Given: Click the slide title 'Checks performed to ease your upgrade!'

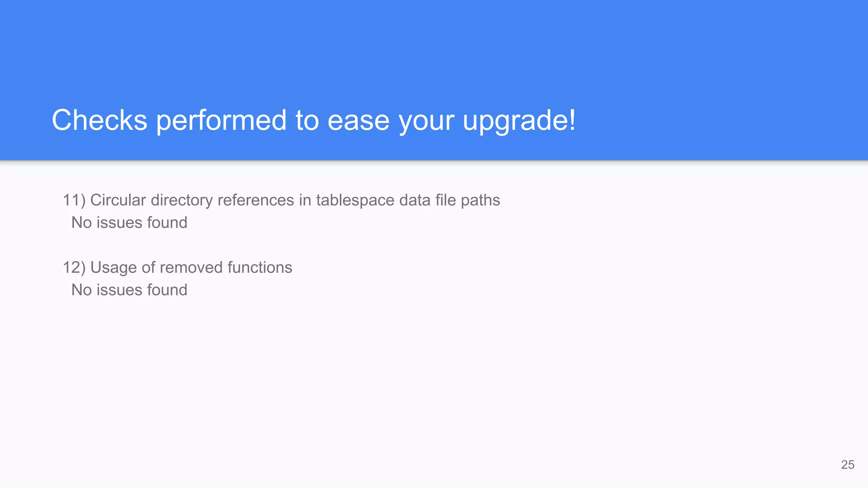Looking at the screenshot, I should tap(314, 121).
